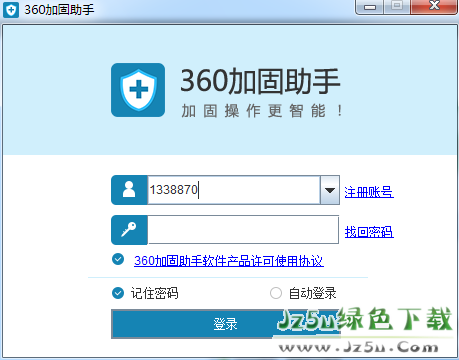The height and width of the screenshot is (360, 459).
Task: Open the 找回密码 link
Action: pyautogui.click(x=369, y=232)
